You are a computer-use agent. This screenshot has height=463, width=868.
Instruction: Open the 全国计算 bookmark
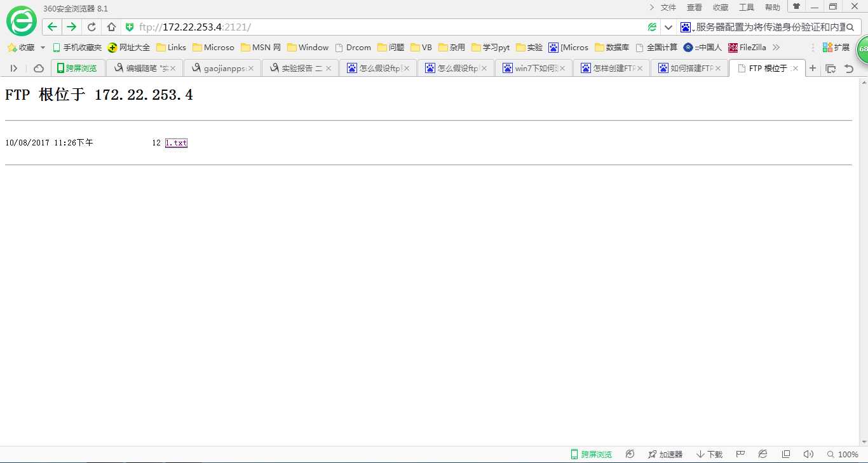click(x=656, y=48)
